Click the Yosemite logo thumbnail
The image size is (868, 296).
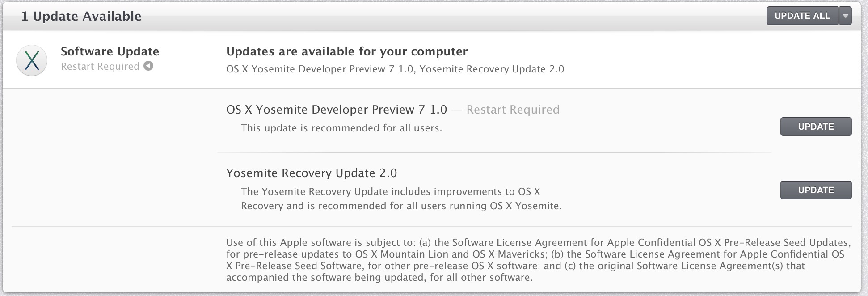coord(30,59)
